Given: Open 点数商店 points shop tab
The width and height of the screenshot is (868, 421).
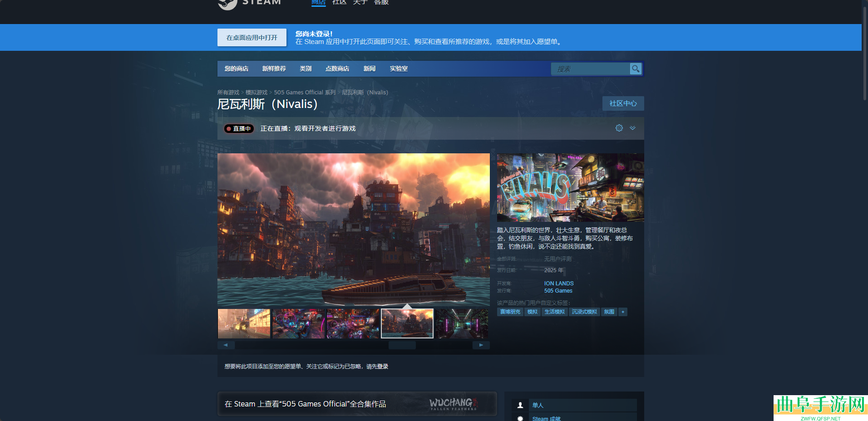Looking at the screenshot, I should click(x=337, y=69).
